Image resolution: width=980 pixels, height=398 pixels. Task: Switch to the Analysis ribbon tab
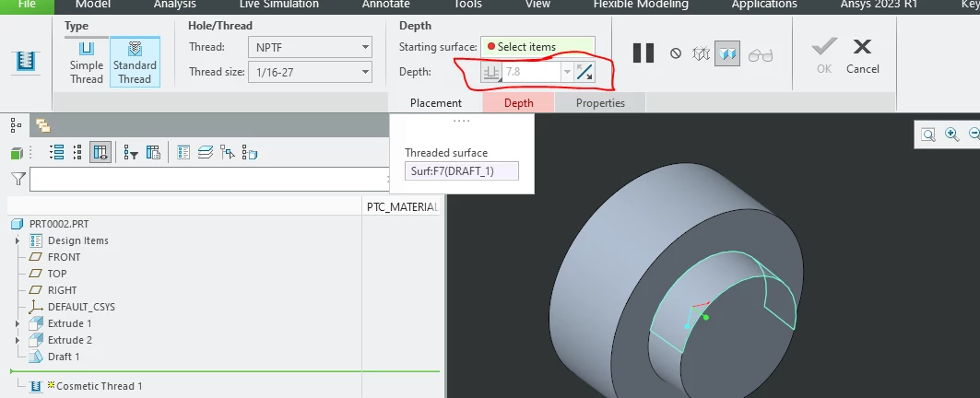click(174, 5)
